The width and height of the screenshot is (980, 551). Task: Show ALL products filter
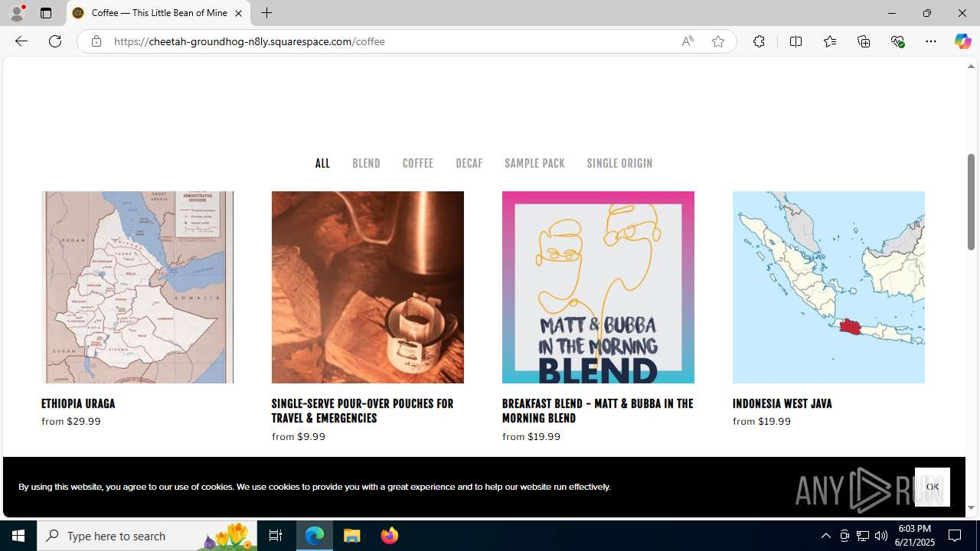pos(322,163)
